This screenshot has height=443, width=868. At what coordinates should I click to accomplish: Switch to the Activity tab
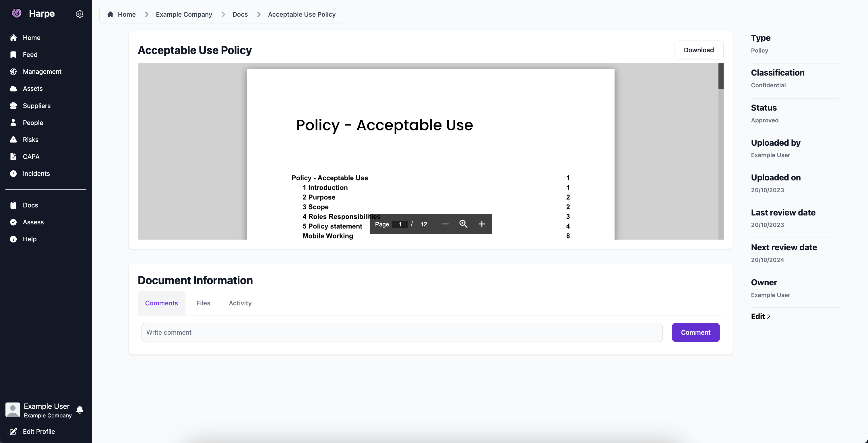(x=240, y=303)
